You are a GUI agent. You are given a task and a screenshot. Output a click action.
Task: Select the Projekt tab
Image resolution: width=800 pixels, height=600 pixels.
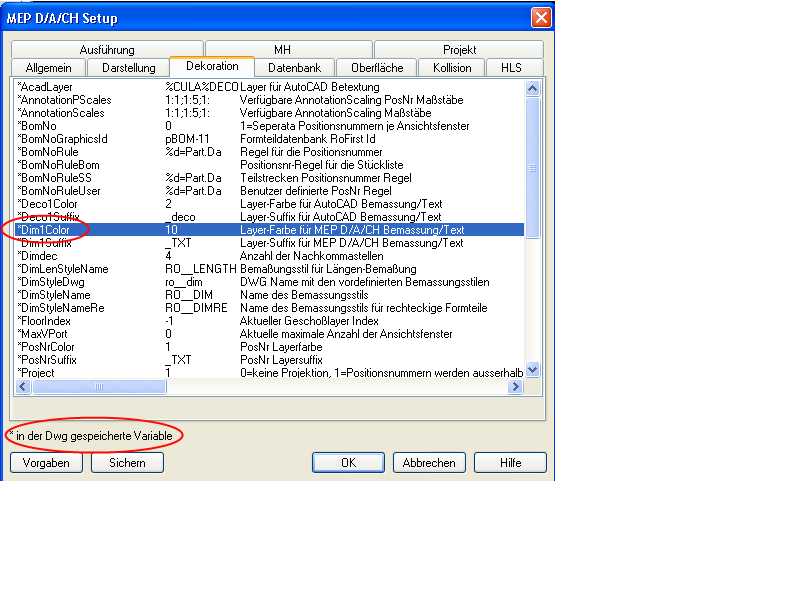coord(459,49)
